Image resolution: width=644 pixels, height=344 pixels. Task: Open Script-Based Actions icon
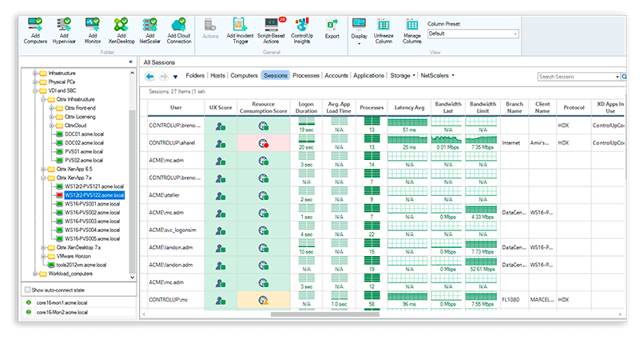(272, 25)
